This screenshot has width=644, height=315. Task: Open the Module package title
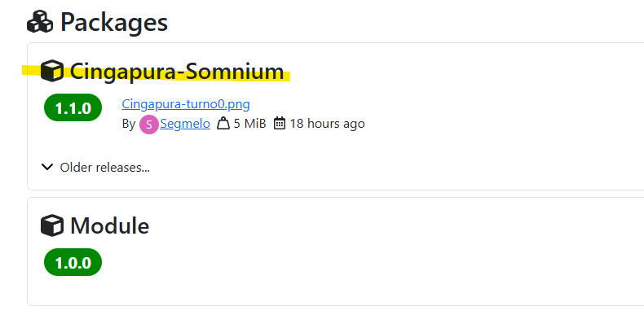(x=110, y=226)
